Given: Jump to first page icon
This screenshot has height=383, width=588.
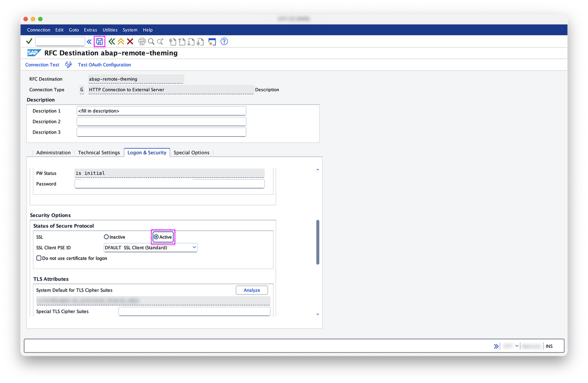Looking at the screenshot, I should (173, 42).
